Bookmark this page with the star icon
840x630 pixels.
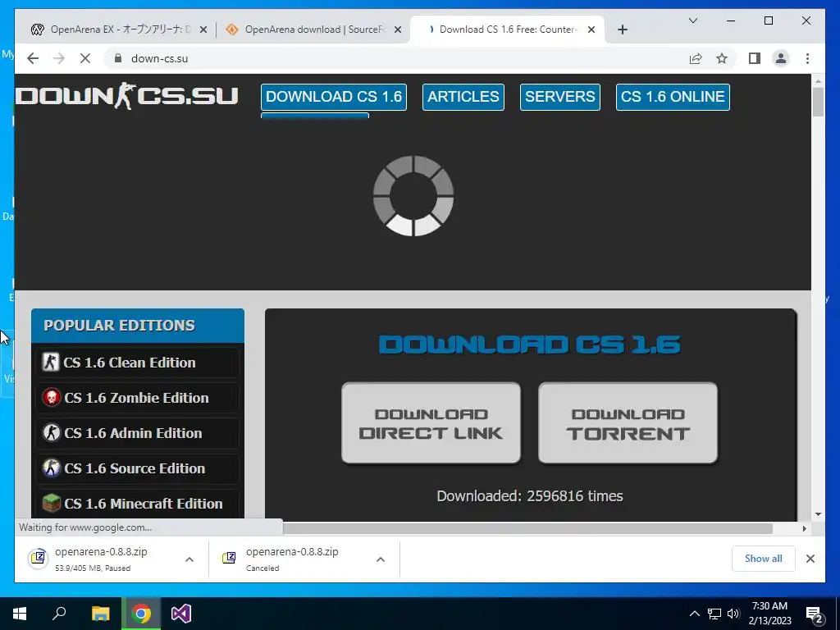click(x=722, y=58)
